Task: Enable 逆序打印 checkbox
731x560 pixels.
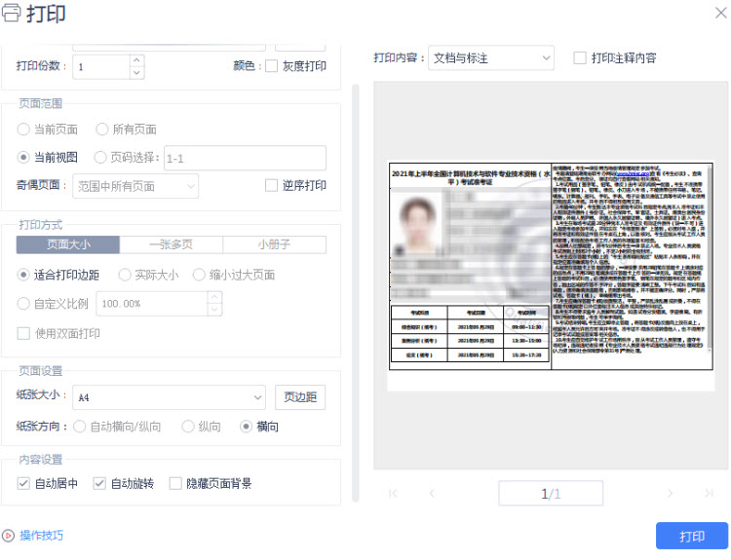Action: pos(271,185)
